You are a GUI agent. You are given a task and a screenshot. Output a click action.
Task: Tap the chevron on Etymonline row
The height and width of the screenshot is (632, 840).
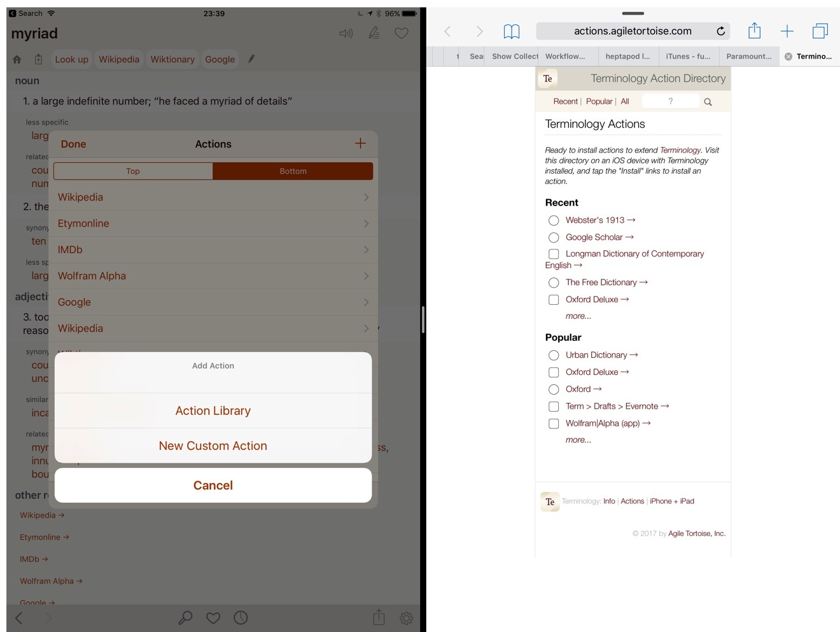[366, 223]
